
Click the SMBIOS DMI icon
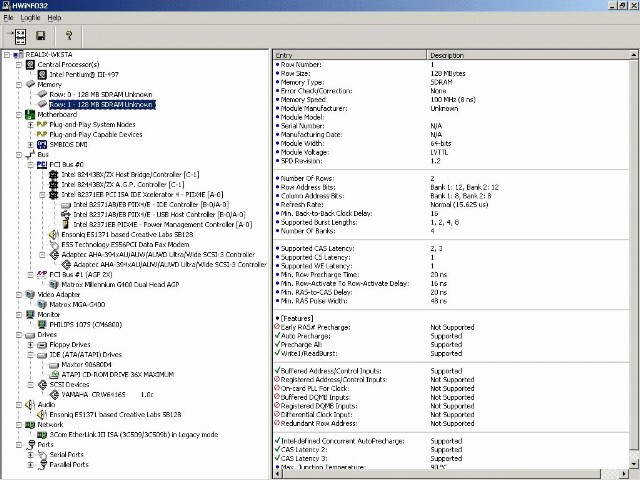click(x=42, y=144)
